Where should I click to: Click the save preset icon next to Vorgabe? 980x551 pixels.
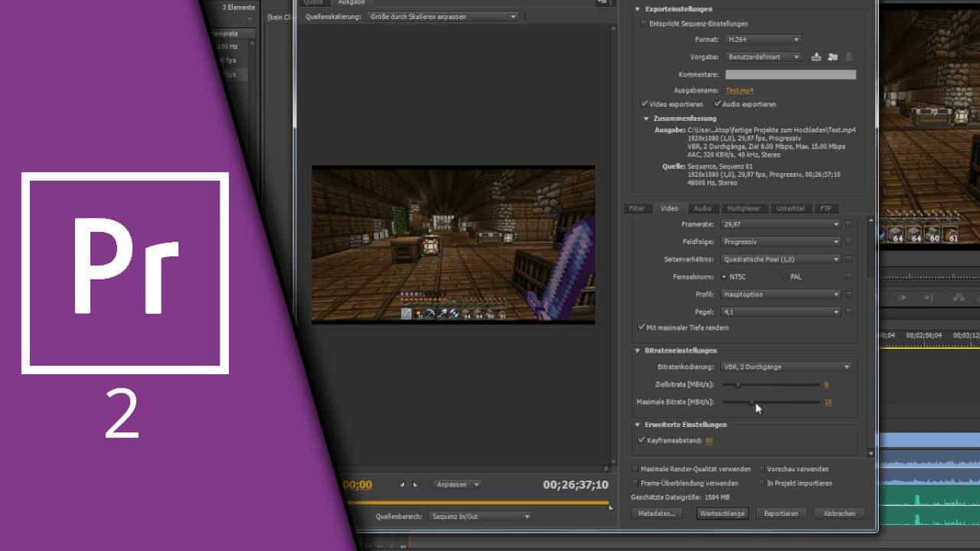pyautogui.click(x=816, y=57)
